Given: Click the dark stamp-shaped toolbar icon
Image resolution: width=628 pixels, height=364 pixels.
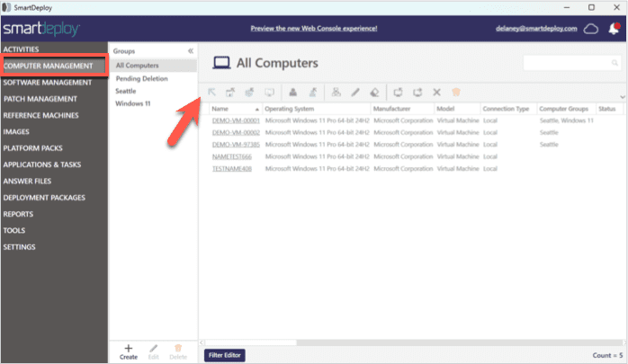Looking at the screenshot, I should 293,93.
